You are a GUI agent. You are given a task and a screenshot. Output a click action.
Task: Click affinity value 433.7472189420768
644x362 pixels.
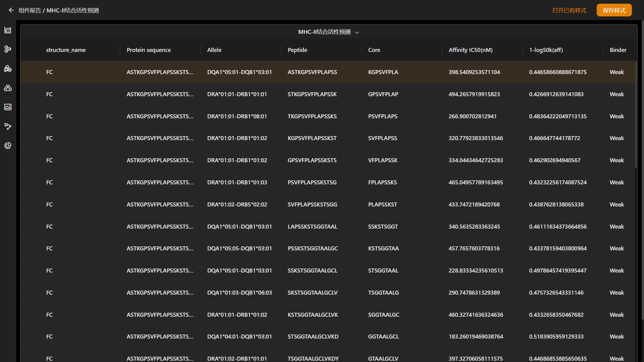(474, 204)
